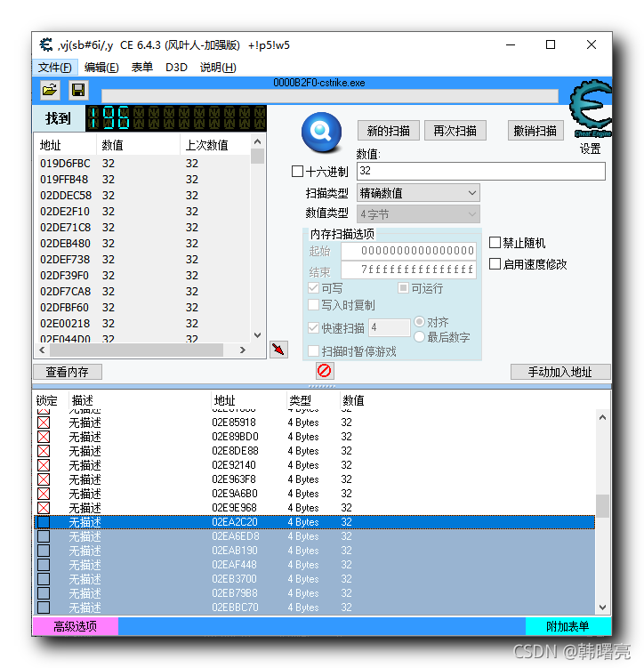Viewport: 644px width, 668px height.
Task: Open the process list folder icon
Action: click(x=50, y=90)
